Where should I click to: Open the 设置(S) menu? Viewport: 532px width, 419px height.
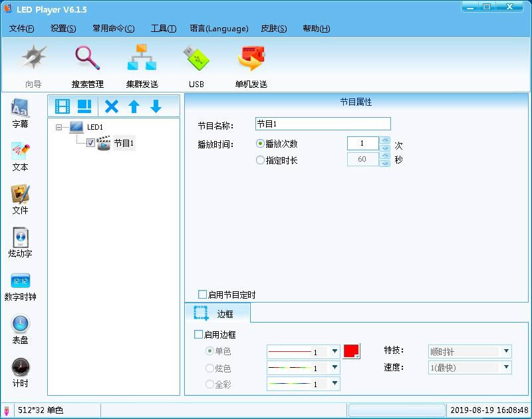pyautogui.click(x=63, y=29)
